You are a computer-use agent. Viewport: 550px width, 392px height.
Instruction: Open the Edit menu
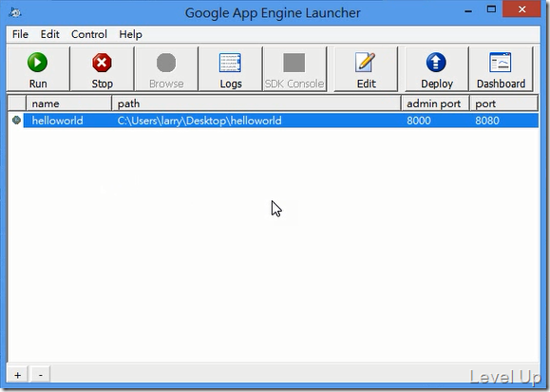point(49,34)
